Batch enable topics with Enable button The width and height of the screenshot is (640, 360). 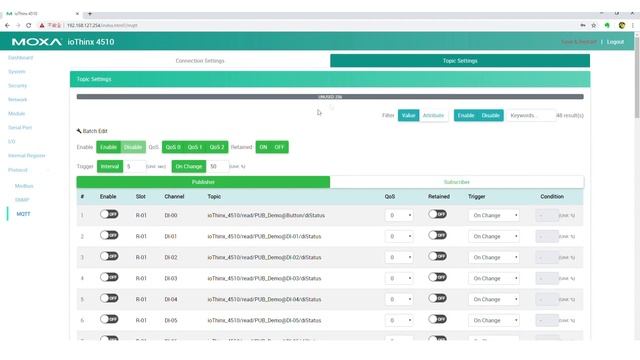tap(109, 147)
